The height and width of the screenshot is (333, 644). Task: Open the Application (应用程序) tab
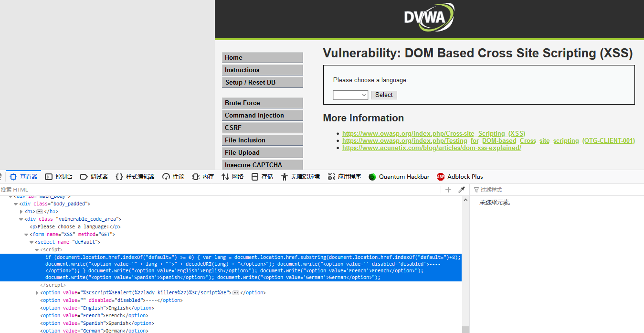pyautogui.click(x=344, y=177)
